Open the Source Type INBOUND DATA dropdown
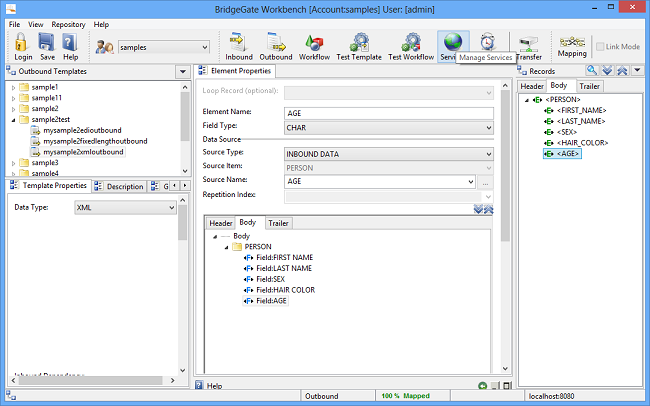 tap(489, 154)
